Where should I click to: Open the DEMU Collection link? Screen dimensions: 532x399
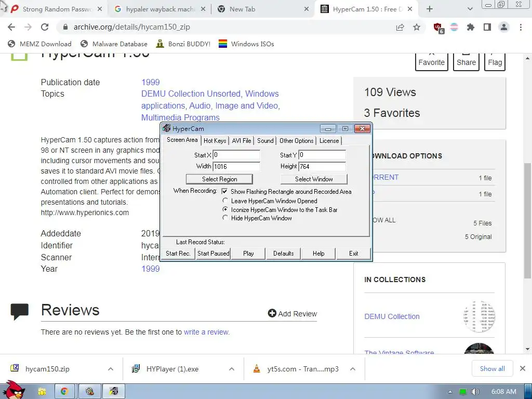pos(392,316)
